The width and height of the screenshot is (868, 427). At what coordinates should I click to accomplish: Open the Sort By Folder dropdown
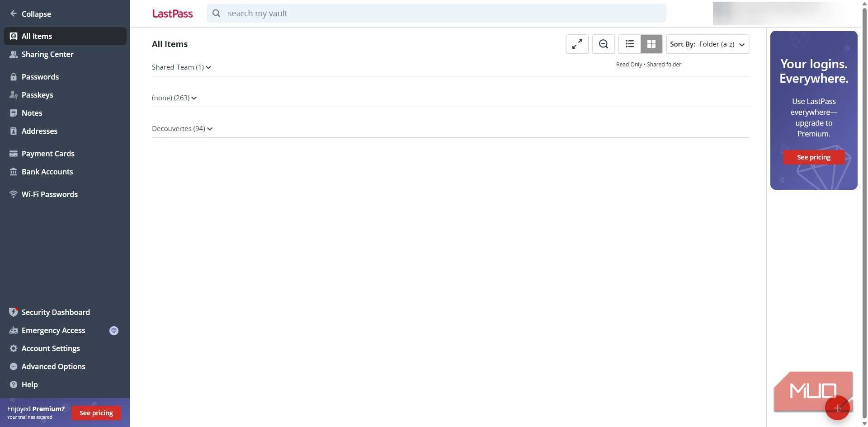[x=708, y=44]
